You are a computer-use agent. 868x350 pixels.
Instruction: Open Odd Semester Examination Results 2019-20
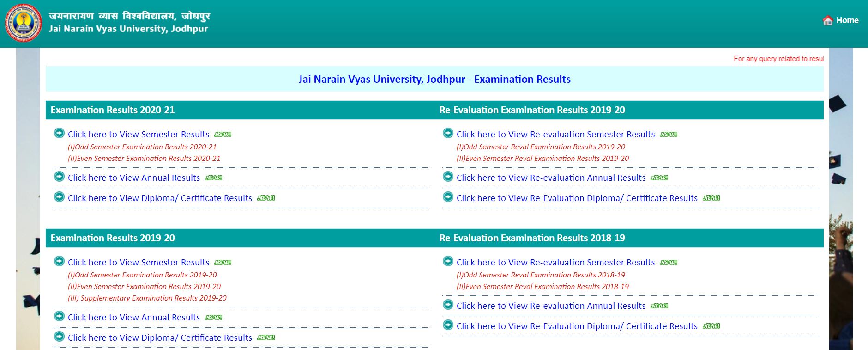(x=142, y=275)
